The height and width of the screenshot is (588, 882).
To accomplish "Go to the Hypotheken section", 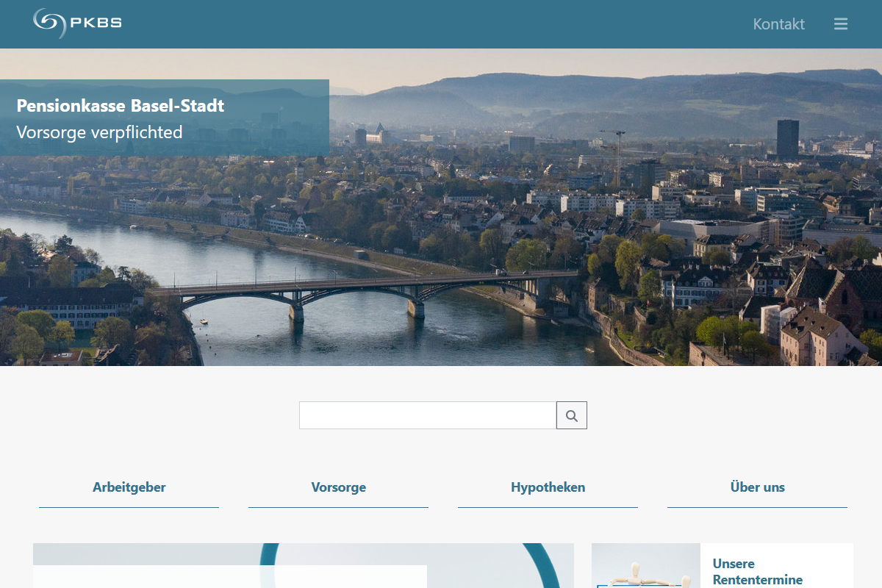I will [x=548, y=487].
